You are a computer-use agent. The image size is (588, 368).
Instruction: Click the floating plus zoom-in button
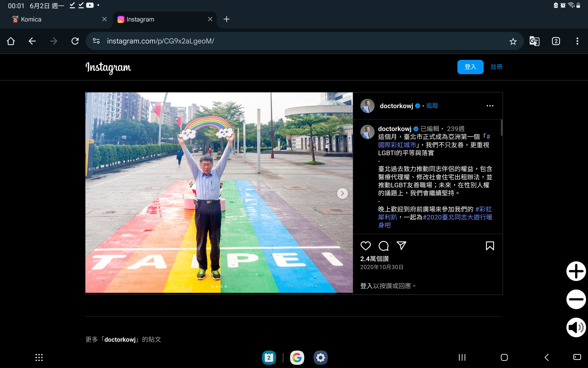coord(576,271)
